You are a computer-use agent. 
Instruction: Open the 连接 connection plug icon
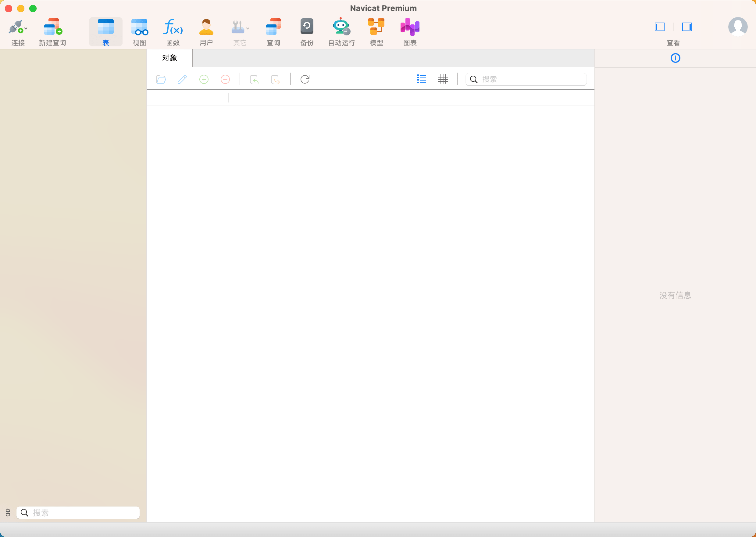(x=16, y=27)
